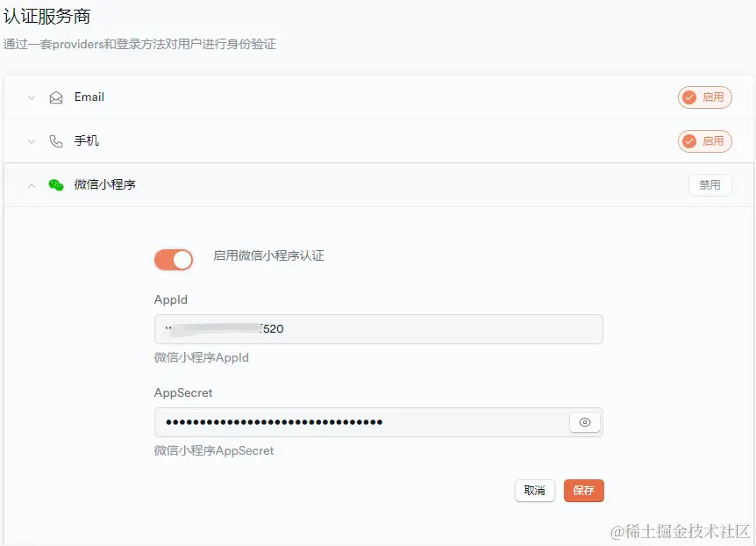Click the Email envelope icon

point(56,98)
